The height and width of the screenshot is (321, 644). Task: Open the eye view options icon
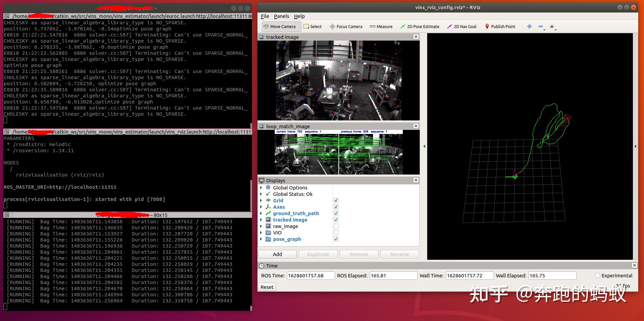pos(552,26)
